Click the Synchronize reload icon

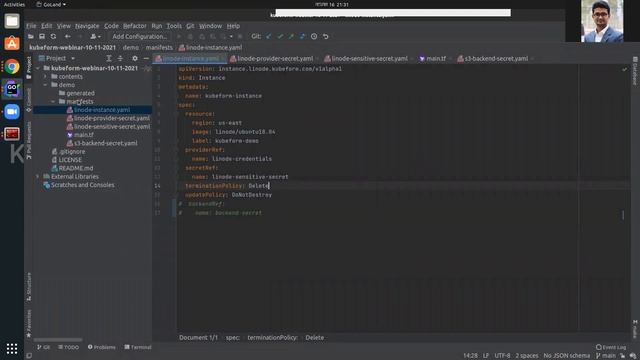click(53, 36)
